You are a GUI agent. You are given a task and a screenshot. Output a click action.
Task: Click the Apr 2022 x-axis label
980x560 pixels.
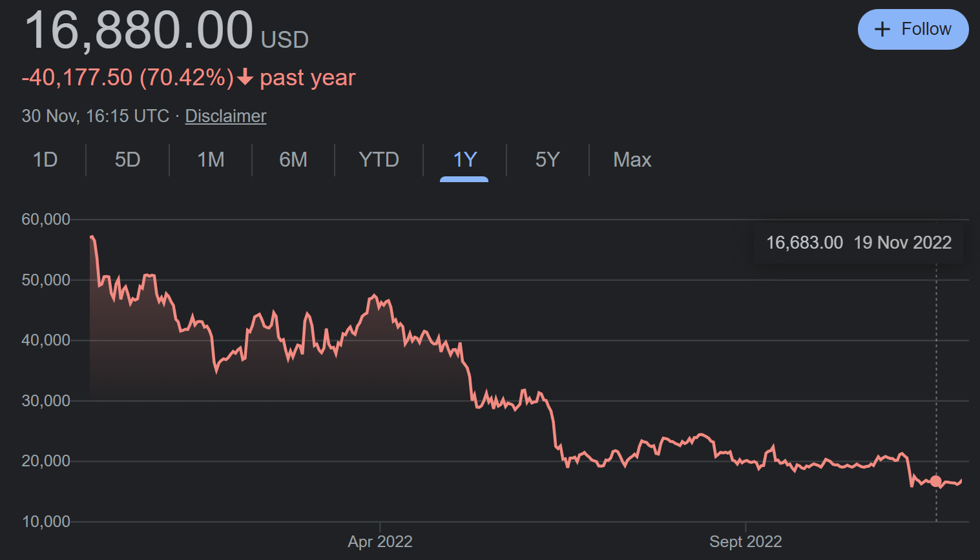[380, 541]
